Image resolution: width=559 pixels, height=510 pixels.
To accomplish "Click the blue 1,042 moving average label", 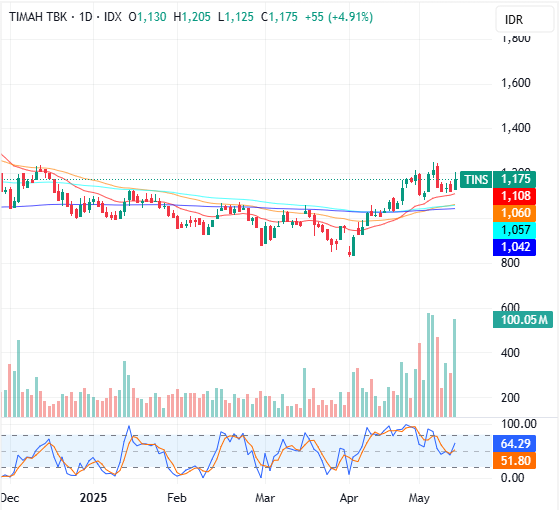I will tap(514, 247).
